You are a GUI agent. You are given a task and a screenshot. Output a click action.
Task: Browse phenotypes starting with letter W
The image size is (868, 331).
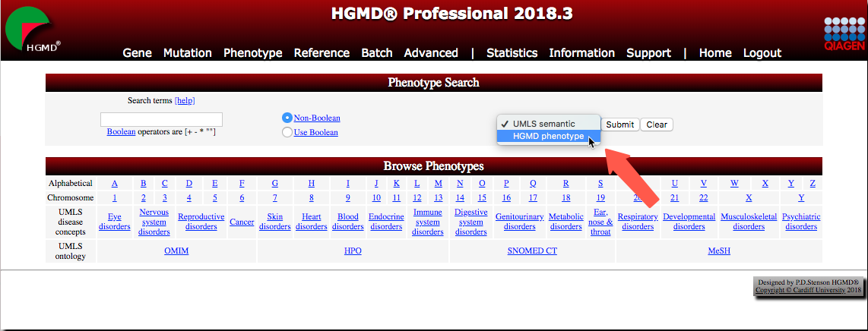point(734,184)
